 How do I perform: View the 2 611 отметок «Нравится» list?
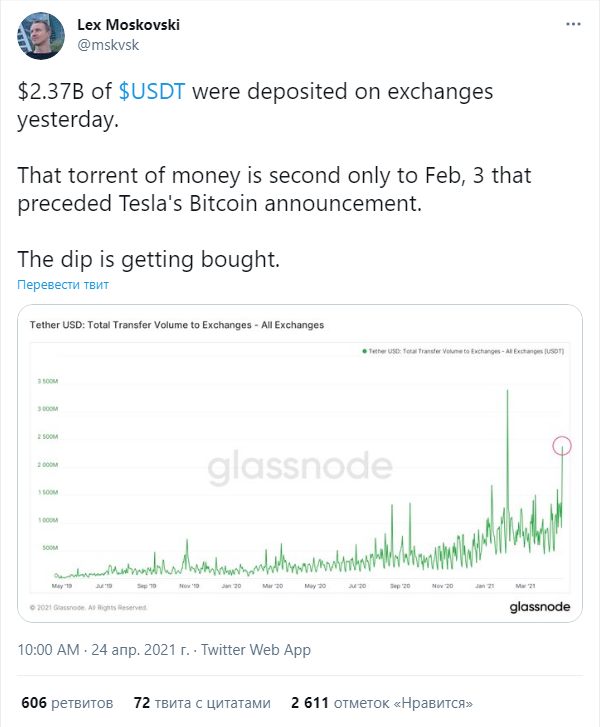(x=382, y=702)
